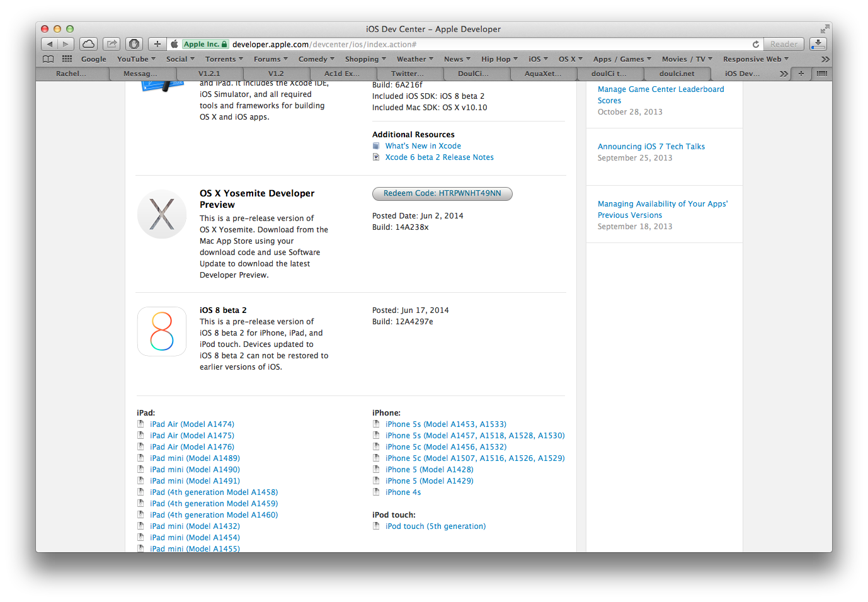Click the Share icon in the toolbar
Image resolution: width=868 pixels, height=602 pixels.
pyautogui.click(x=111, y=44)
